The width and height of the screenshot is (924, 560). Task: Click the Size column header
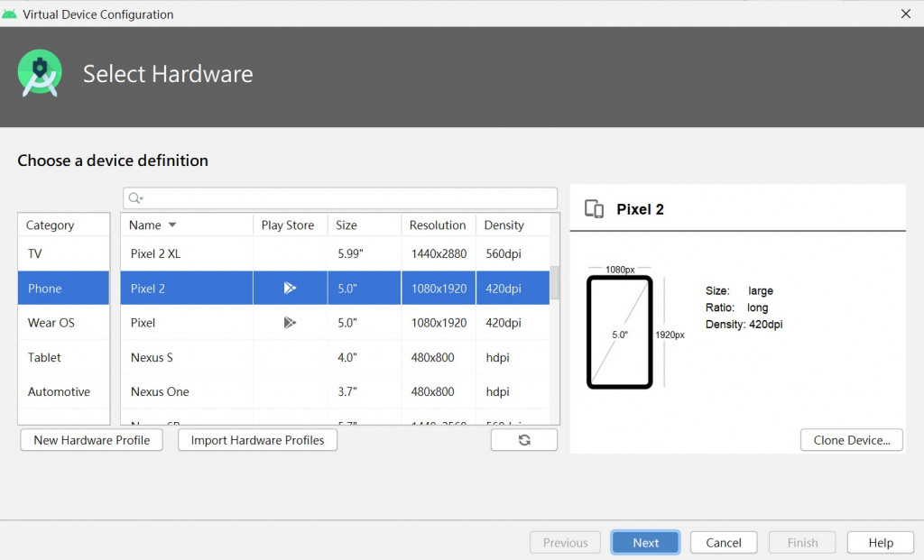pyautogui.click(x=365, y=225)
